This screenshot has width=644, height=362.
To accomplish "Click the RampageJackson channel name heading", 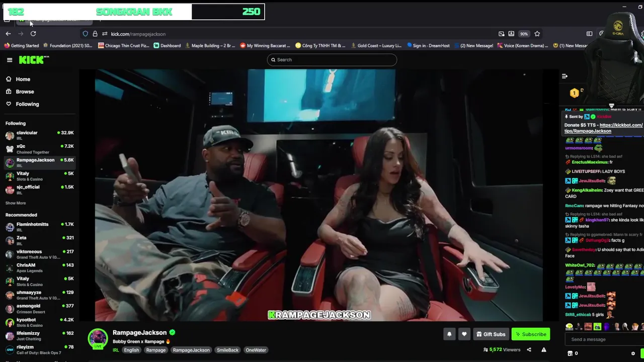I will tap(139, 332).
